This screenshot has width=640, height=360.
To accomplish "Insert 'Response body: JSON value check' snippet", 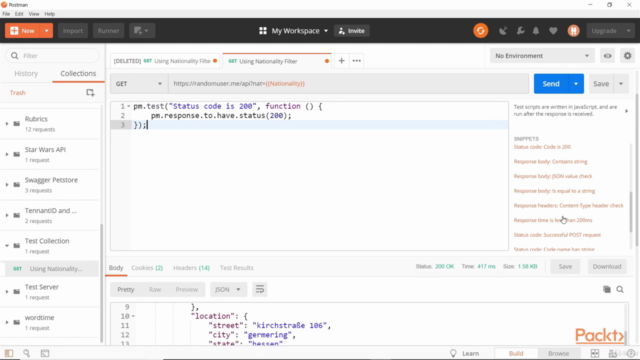I will tap(553, 176).
